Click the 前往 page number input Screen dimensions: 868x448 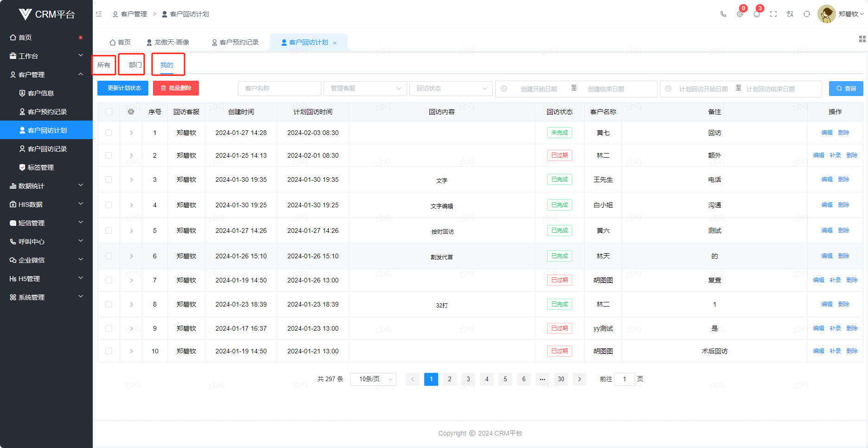click(x=625, y=379)
